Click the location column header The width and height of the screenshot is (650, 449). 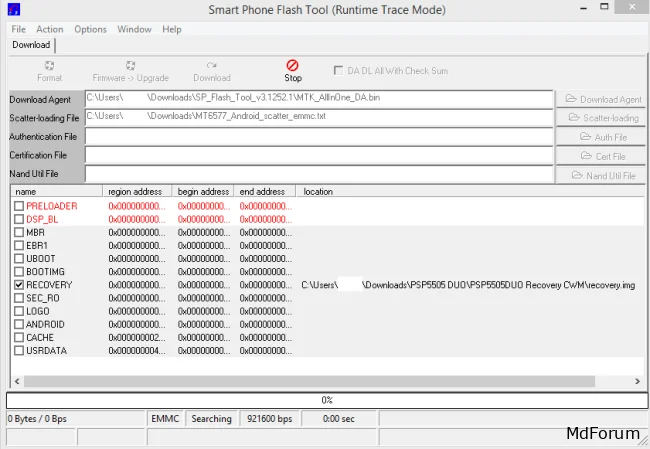318,191
